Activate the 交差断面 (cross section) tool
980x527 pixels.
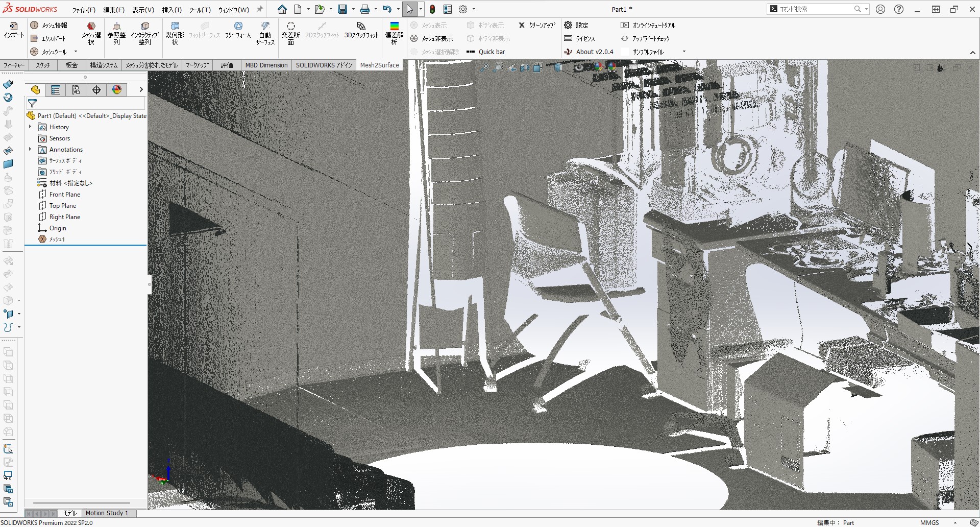[291, 33]
